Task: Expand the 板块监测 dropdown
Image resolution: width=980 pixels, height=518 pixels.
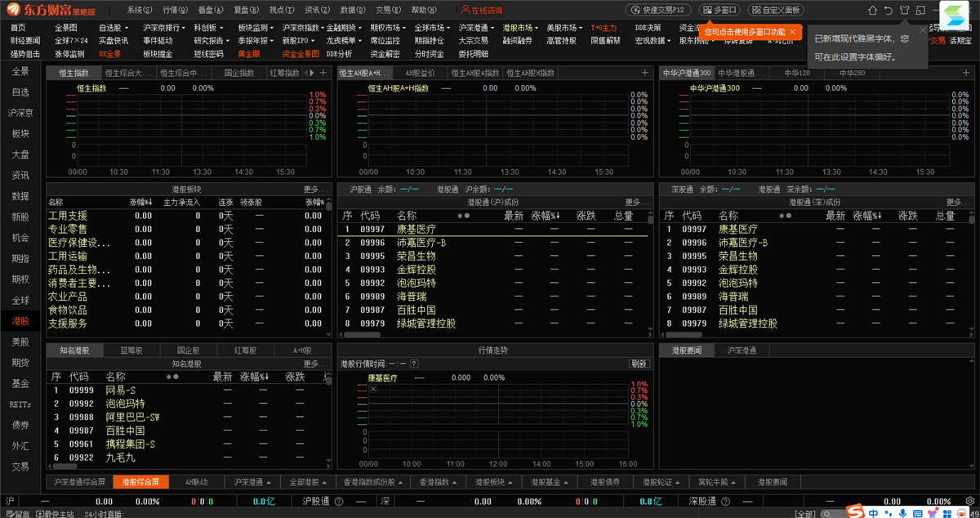Action: pyautogui.click(x=256, y=28)
